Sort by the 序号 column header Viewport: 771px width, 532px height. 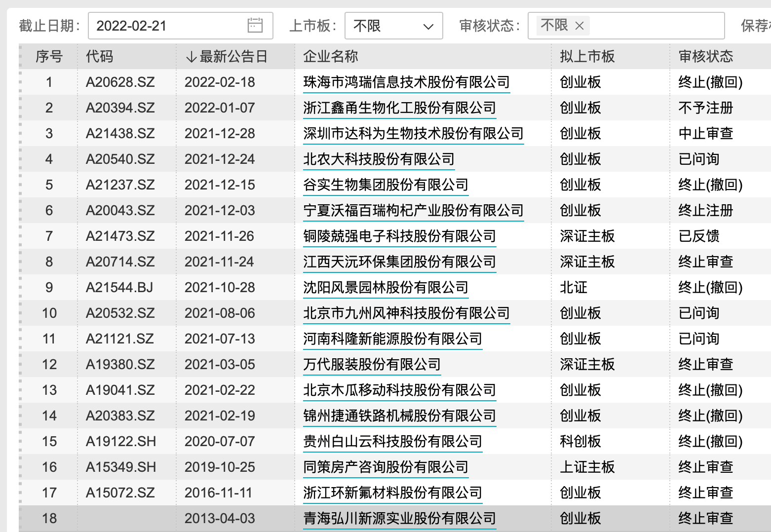(x=49, y=56)
